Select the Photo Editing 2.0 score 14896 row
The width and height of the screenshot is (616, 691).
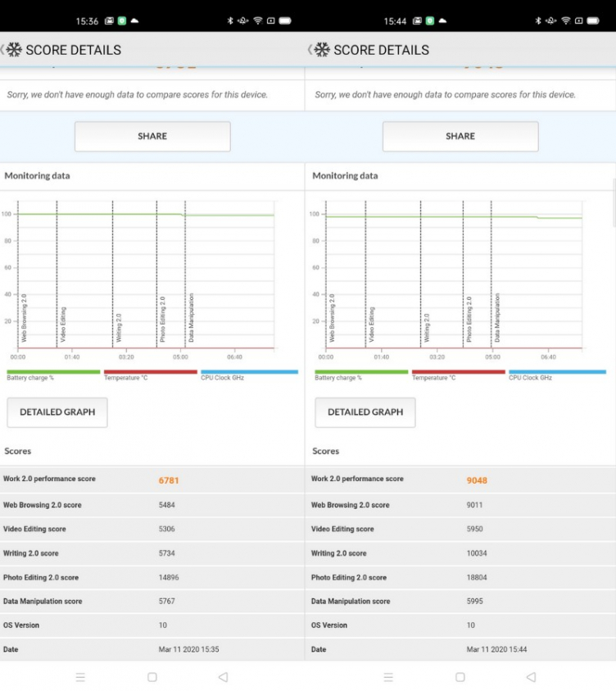click(152, 577)
